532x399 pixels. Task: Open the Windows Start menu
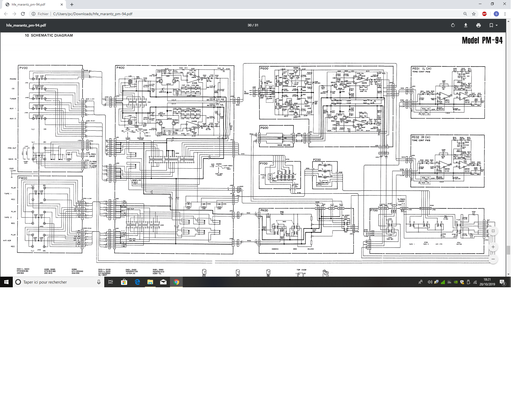tap(6, 282)
